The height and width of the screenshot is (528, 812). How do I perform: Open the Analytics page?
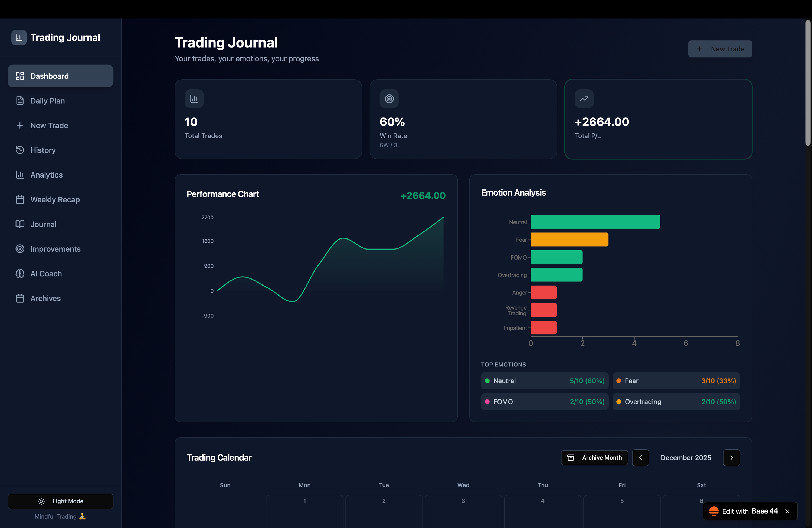click(60, 175)
